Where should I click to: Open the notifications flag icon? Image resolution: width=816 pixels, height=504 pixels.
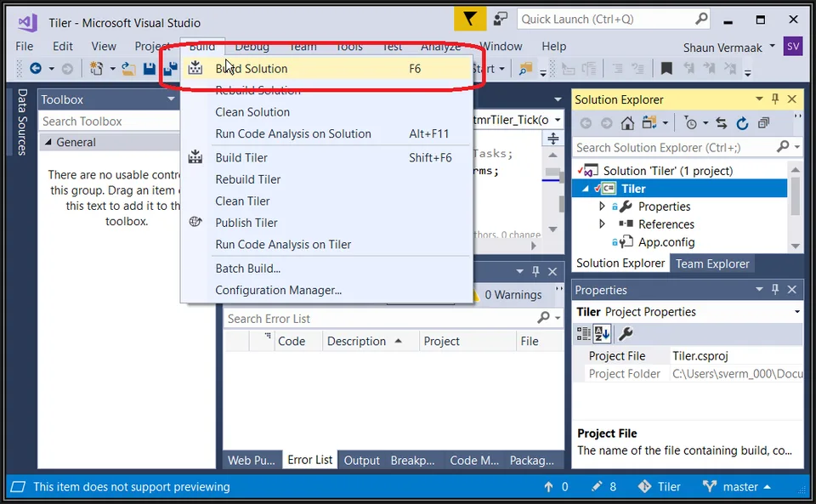point(470,20)
